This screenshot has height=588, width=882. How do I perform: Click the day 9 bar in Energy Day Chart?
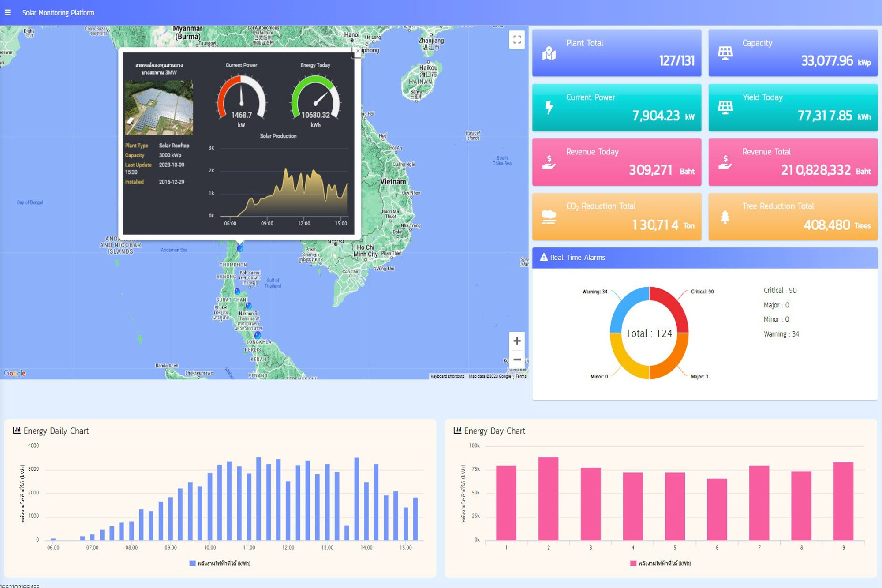pyautogui.click(x=843, y=501)
